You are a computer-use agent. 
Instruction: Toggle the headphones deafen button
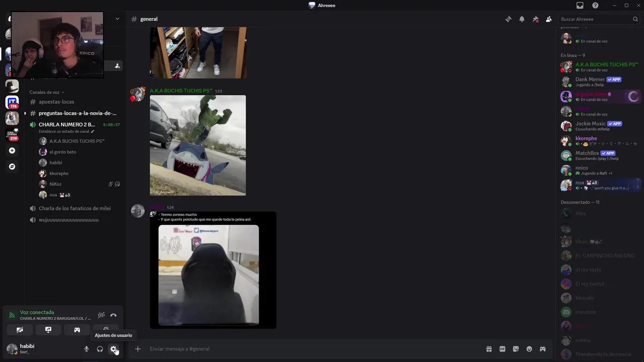tap(100, 349)
